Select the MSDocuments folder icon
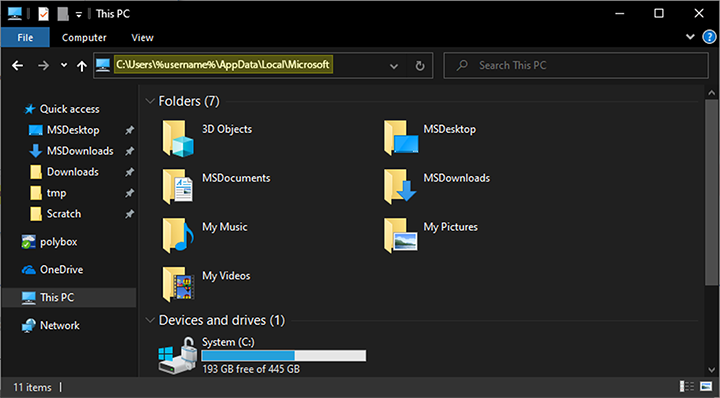720x398 pixels. click(x=178, y=186)
